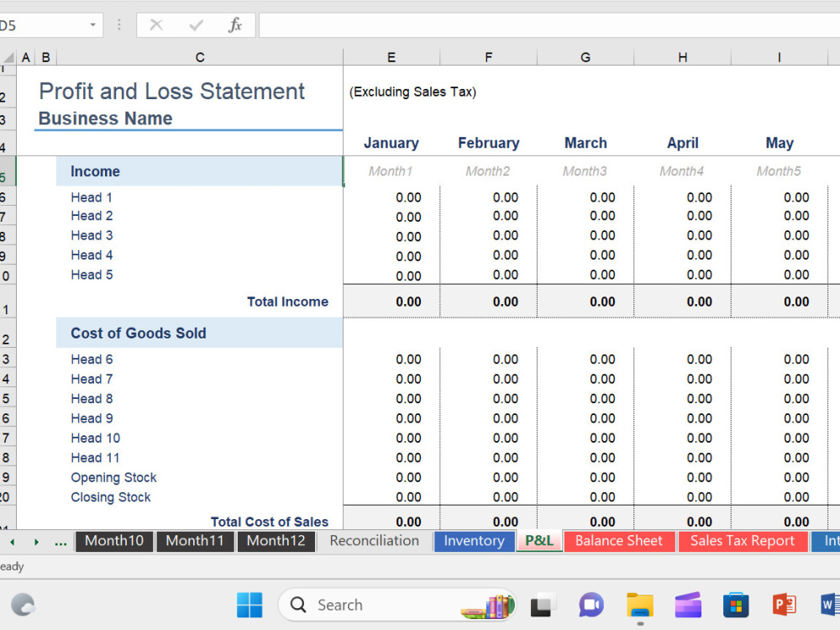This screenshot has height=630, width=840.
Task: Click the Windows Start button
Action: [x=249, y=605]
